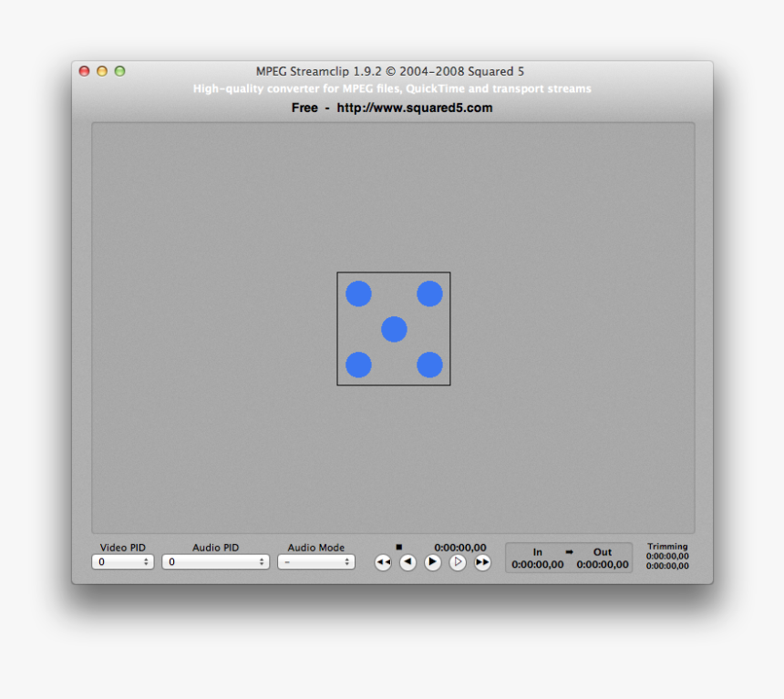Click the rewind playback button
784x699 pixels.
point(383,562)
